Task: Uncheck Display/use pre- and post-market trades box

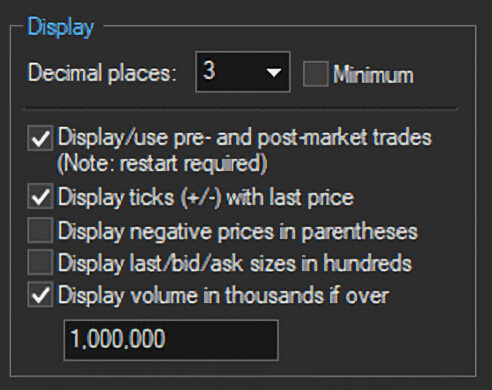Action: pyautogui.click(x=40, y=138)
